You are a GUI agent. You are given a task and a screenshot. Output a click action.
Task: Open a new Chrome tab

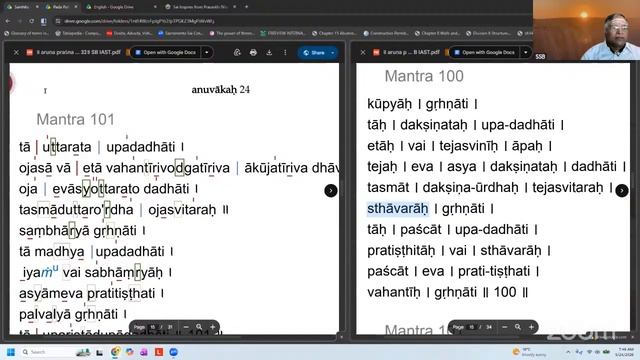coord(247,7)
